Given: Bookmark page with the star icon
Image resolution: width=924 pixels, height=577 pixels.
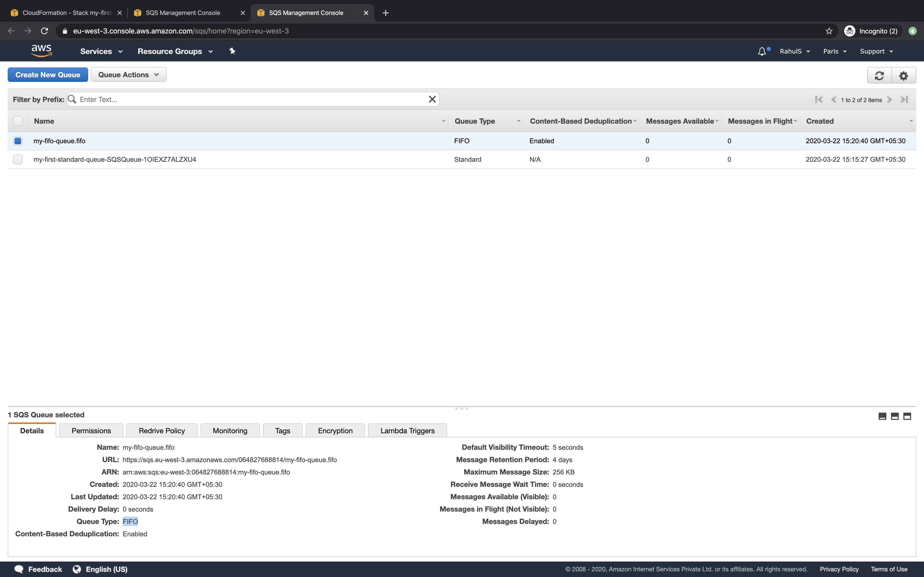Looking at the screenshot, I should [829, 31].
